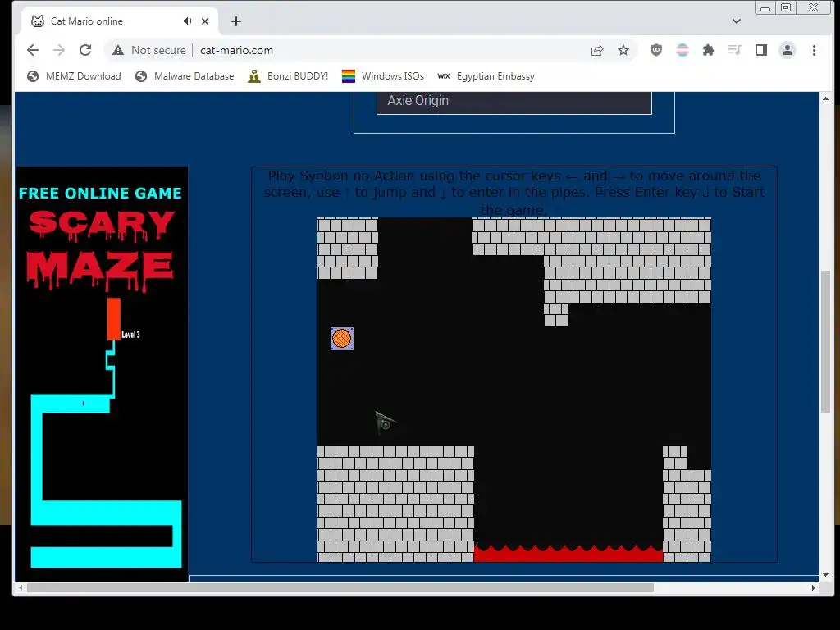Toggle the browser side panel

tap(760, 50)
